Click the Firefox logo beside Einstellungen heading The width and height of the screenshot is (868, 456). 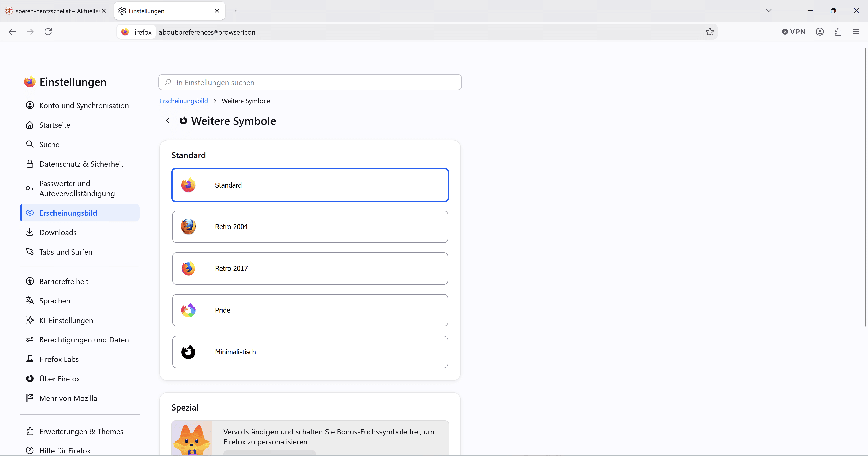tap(30, 82)
